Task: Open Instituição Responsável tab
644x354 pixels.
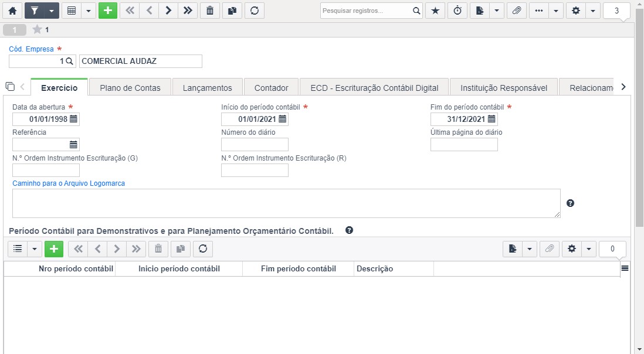Action: click(504, 87)
